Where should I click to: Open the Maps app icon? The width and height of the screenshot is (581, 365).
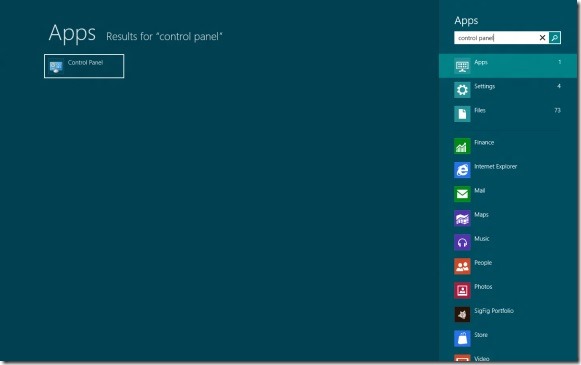tap(462, 218)
